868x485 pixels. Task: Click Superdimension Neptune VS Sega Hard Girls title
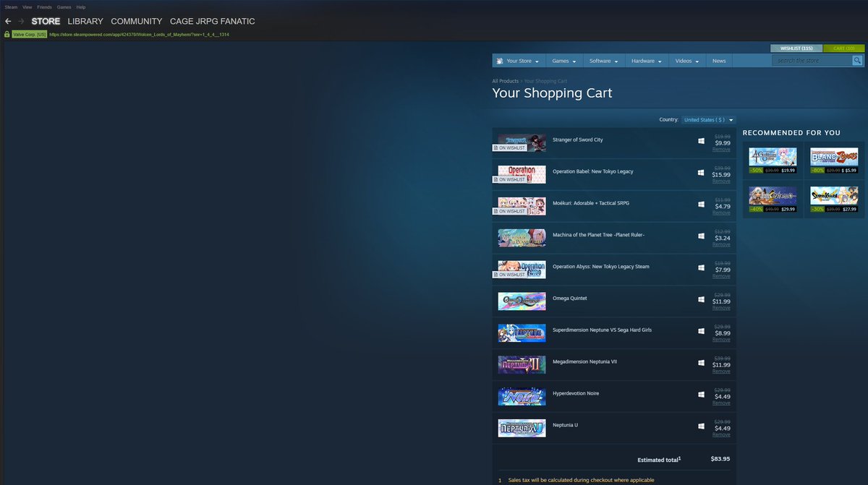point(602,330)
